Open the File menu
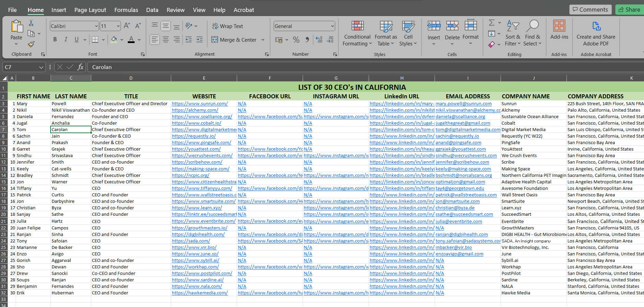 click(x=12, y=10)
